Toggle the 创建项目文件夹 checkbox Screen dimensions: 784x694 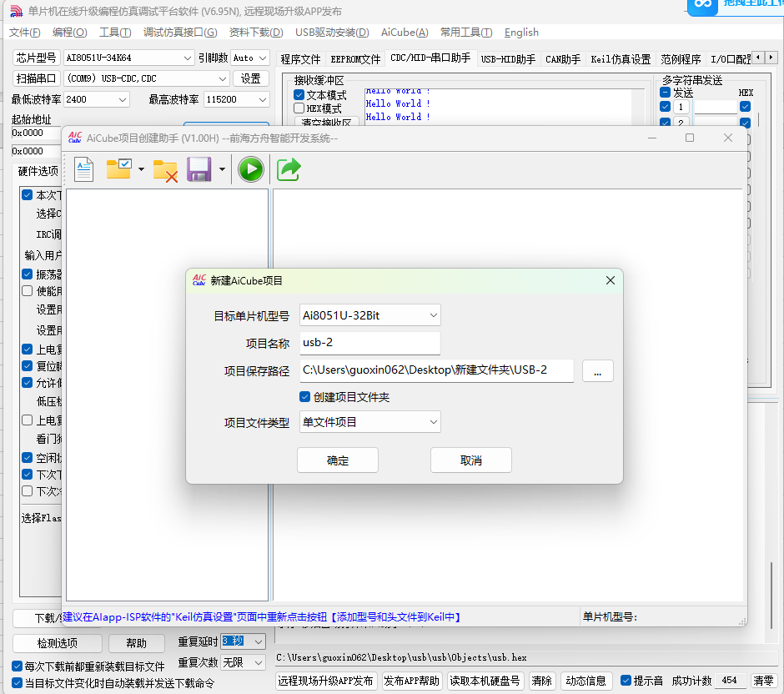pyautogui.click(x=305, y=397)
